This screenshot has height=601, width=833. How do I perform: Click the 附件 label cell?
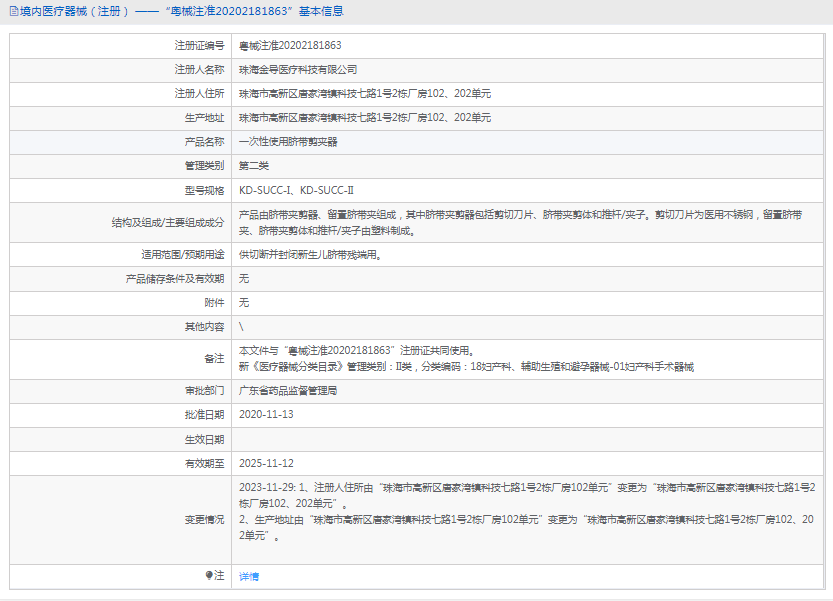(x=121, y=302)
